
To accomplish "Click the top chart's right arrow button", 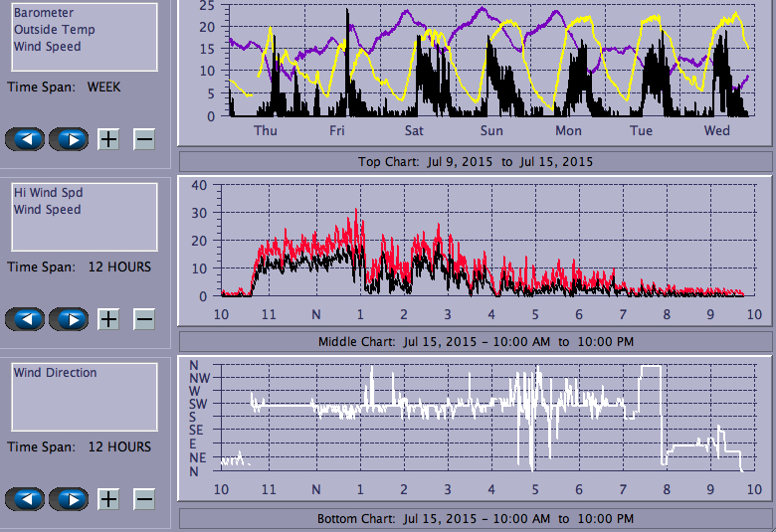I will coord(69,139).
